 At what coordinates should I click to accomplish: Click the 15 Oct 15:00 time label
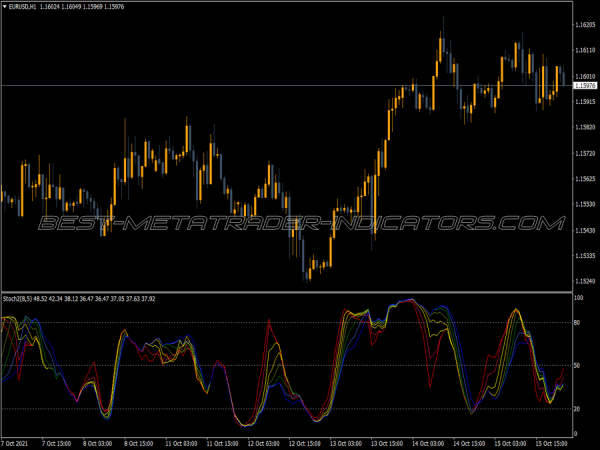coord(552,444)
